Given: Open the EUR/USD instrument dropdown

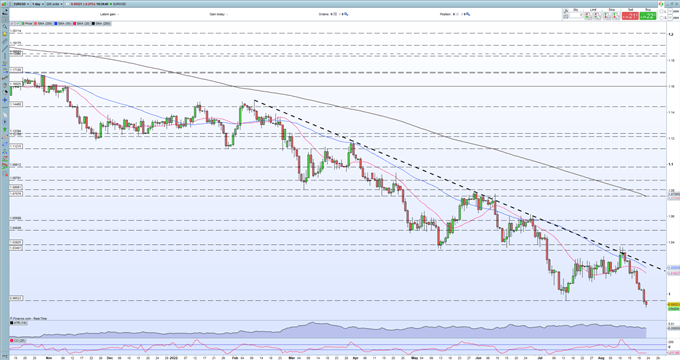Looking at the screenshot, I should [x=21, y=4].
